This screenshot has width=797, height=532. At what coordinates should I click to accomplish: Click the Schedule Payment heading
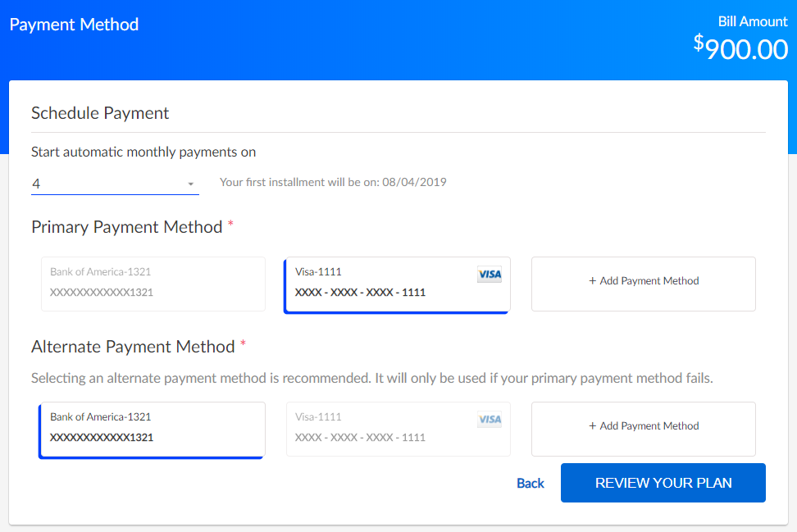coord(100,113)
